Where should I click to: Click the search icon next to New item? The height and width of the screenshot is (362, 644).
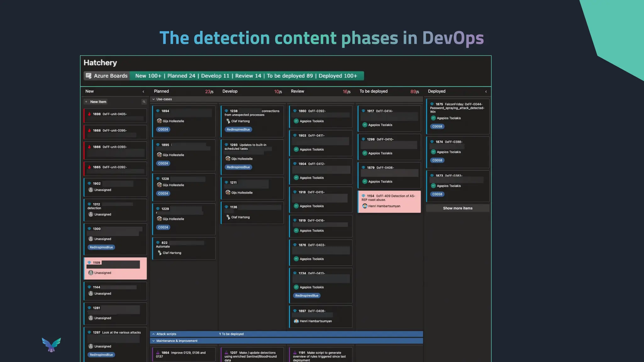click(144, 102)
